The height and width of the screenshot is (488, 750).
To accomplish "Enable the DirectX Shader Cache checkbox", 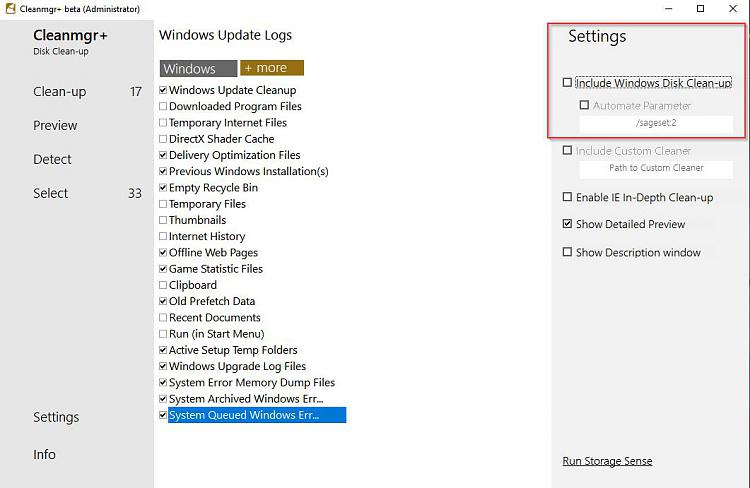I will (163, 139).
